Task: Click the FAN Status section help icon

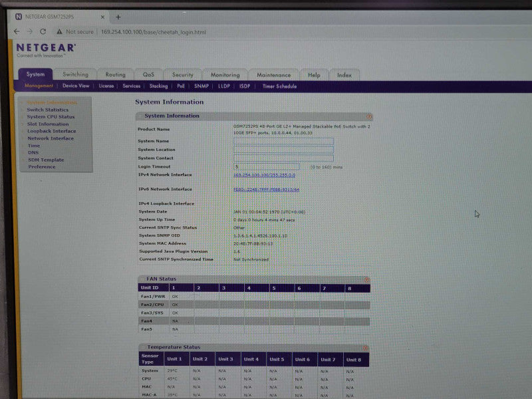Action: coord(366,280)
